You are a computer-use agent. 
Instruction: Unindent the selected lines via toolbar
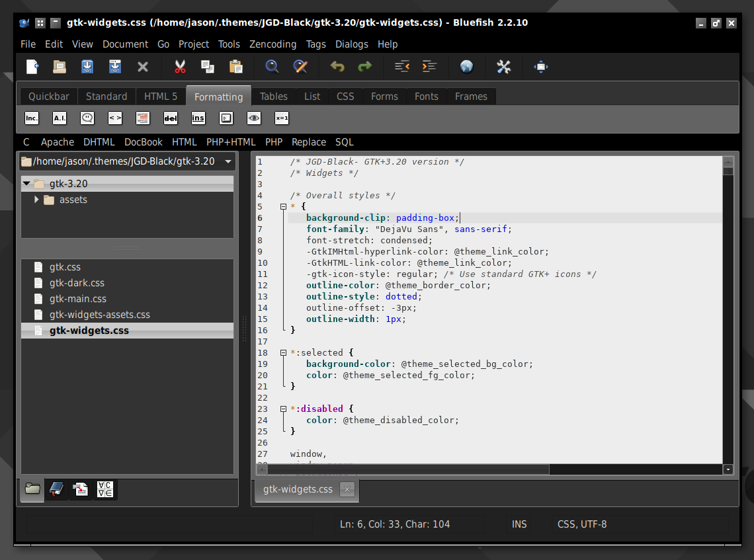pyautogui.click(x=401, y=66)
